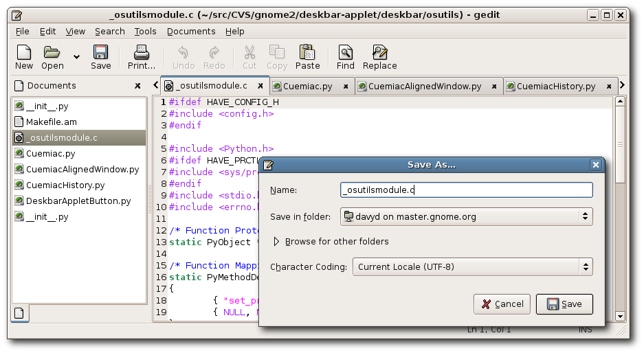
Task: Close the _osutilsmodule.c tab
Action: pyautogui.click(x=260, y=86)
